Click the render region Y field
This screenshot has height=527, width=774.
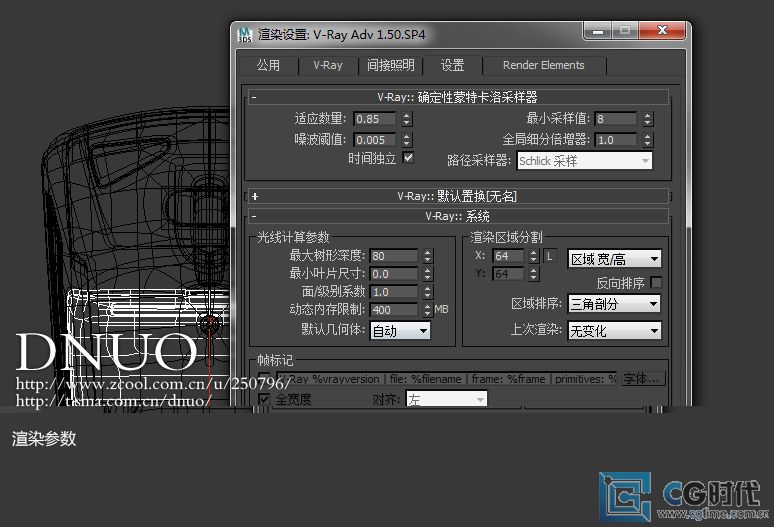508,274
